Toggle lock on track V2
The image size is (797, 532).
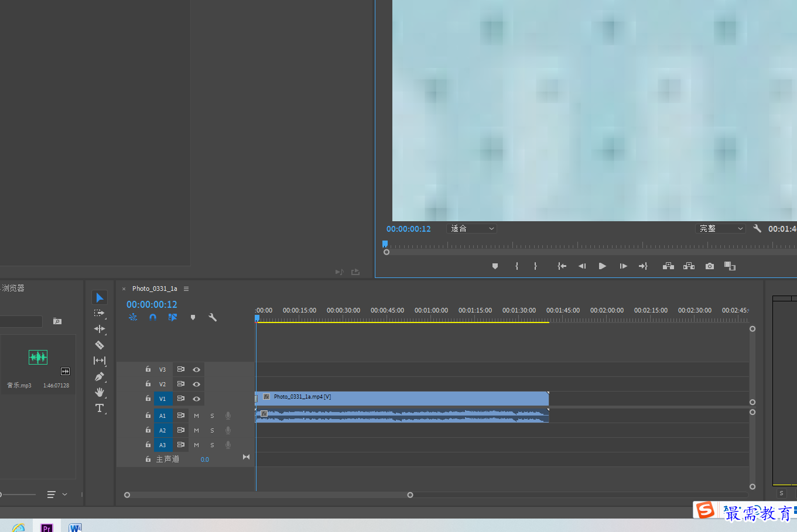coord(148,384)
